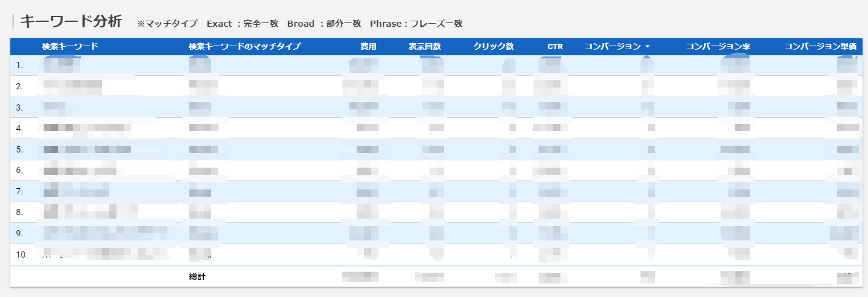Image resolution: width=868 pixels, height=297 pixels.
Task: Select table row number 2
Action: click(19, 86)
